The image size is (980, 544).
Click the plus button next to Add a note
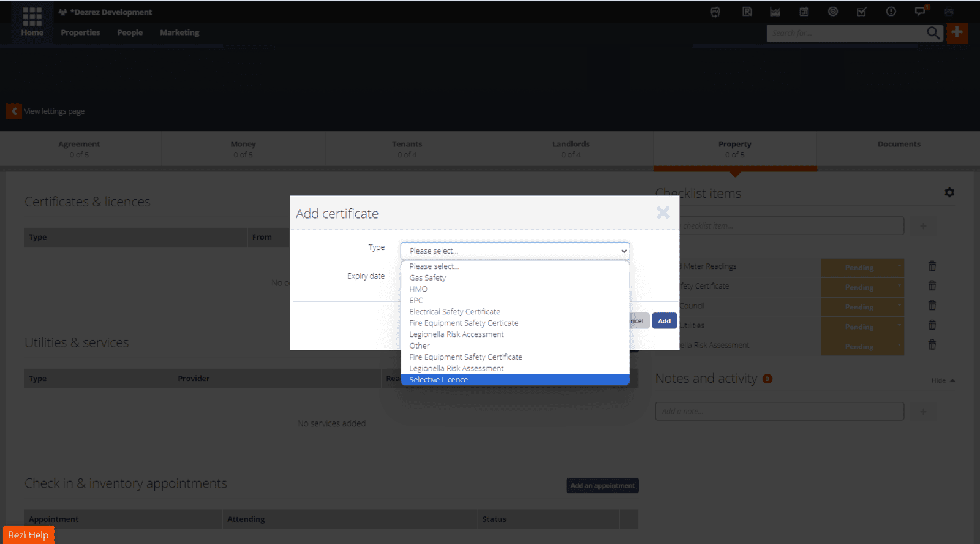(x=923, y=412)
